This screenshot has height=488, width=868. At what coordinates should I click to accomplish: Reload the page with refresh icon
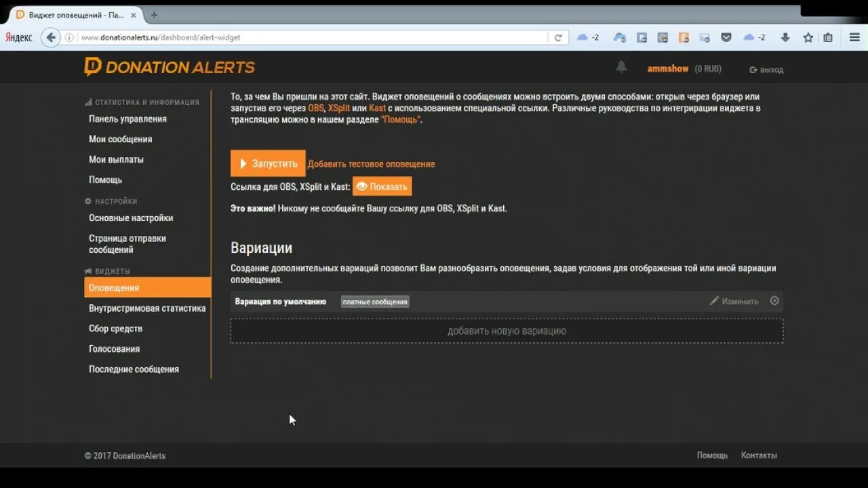(x=558, y=38)
